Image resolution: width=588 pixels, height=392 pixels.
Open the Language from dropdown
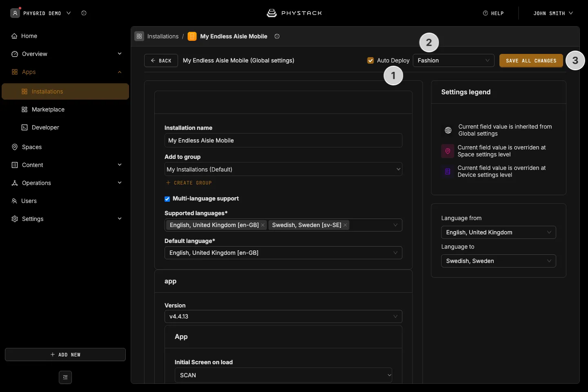tap(499, 232)
